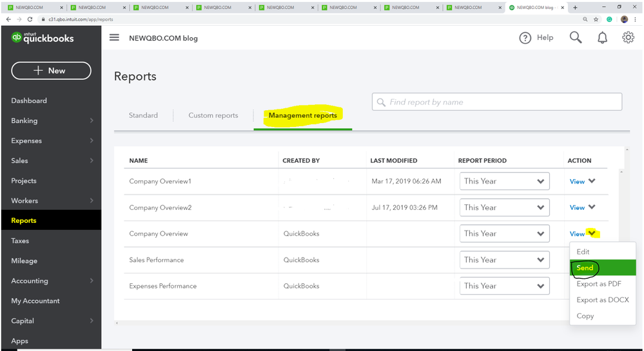This screenshot has width=644, height=351.
Task: Select Reports in sidebar
Action: pos(24,220)
